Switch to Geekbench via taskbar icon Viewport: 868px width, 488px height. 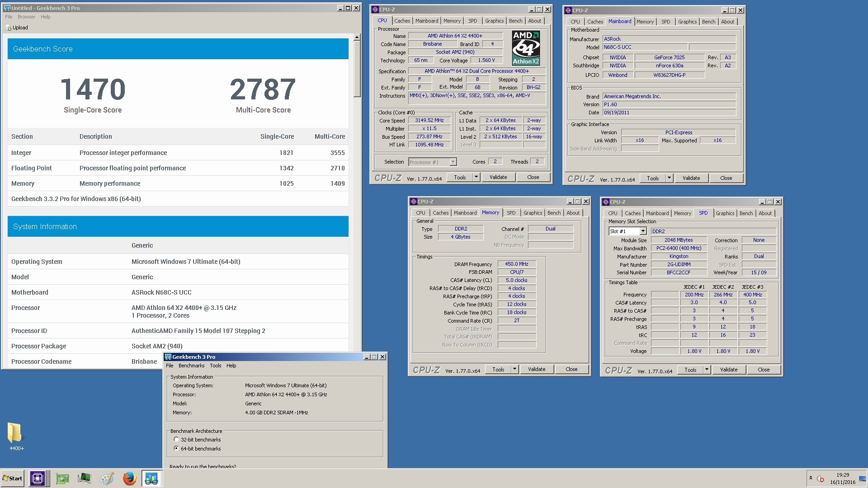coord(151,479)
